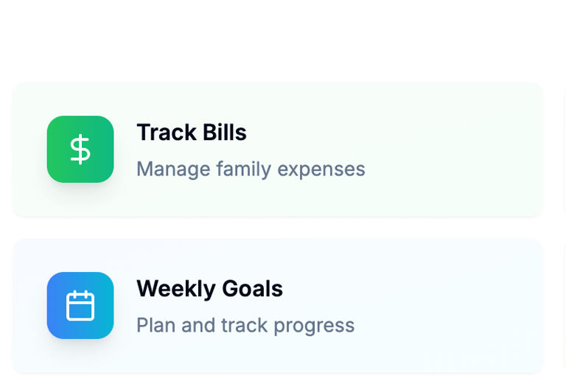
Task: Select the Track Bills heading
Action: [192, 133]
